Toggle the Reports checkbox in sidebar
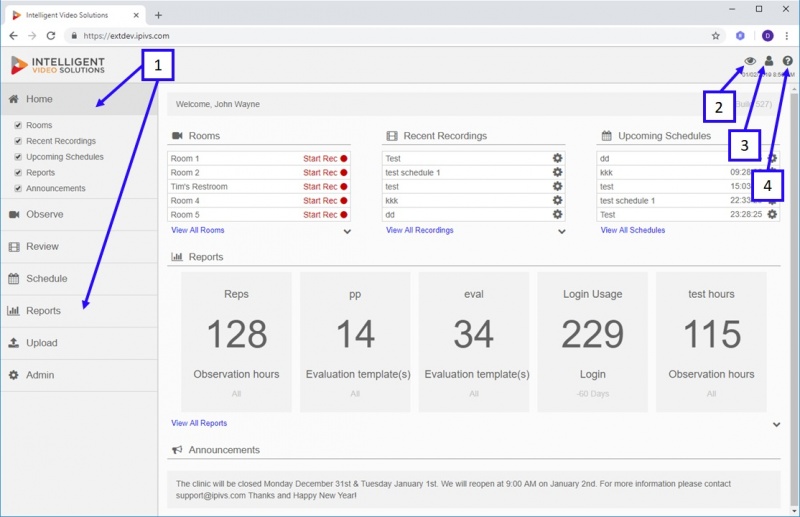The image size is (800, 517). (x=18, y=173)
